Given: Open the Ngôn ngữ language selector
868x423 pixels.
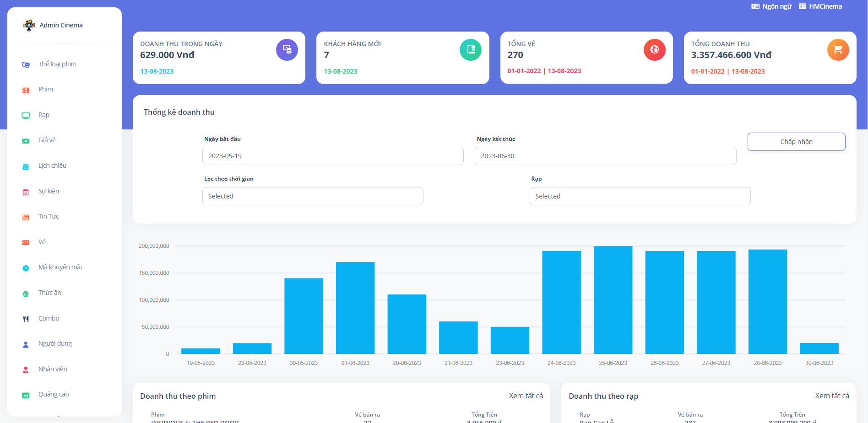Looking at the screenshot, I should click(x=771, y=6).
